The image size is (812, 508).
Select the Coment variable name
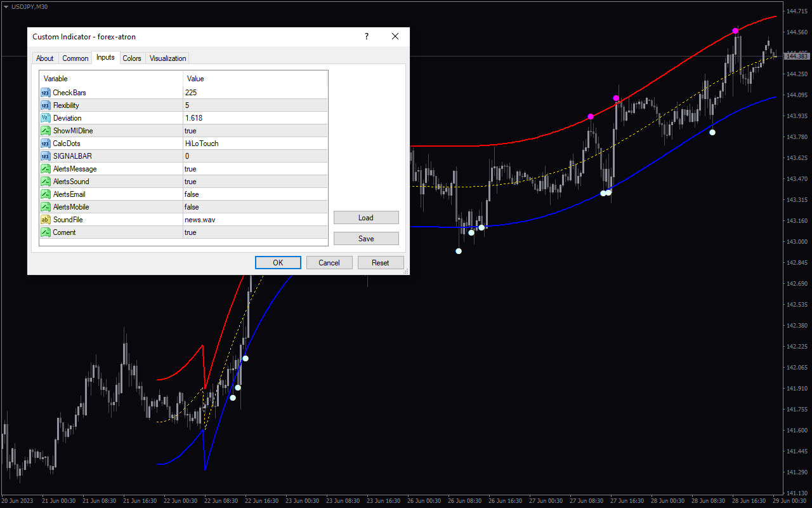(65, 232)
